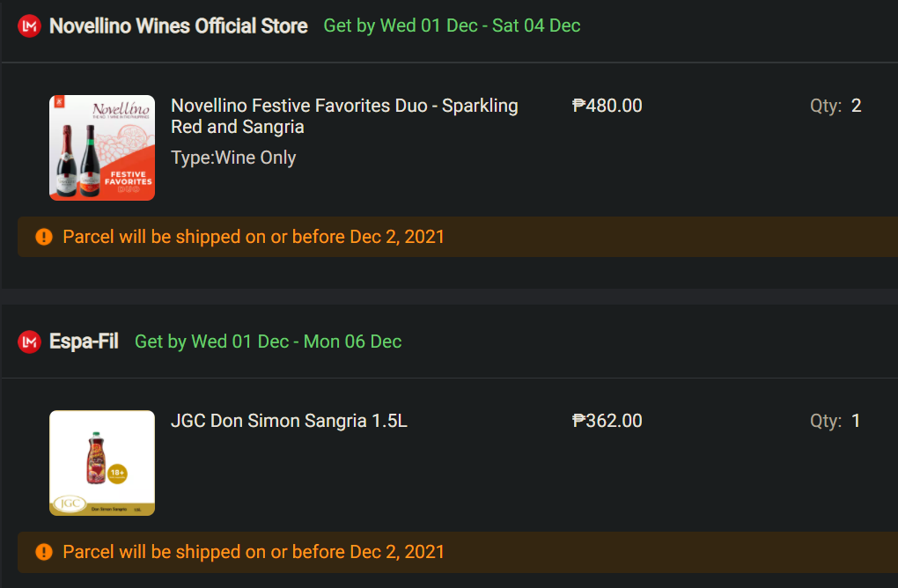
Task: Click the LazMall icon beside Novellino Wines
Action: (x=29, y=26)
